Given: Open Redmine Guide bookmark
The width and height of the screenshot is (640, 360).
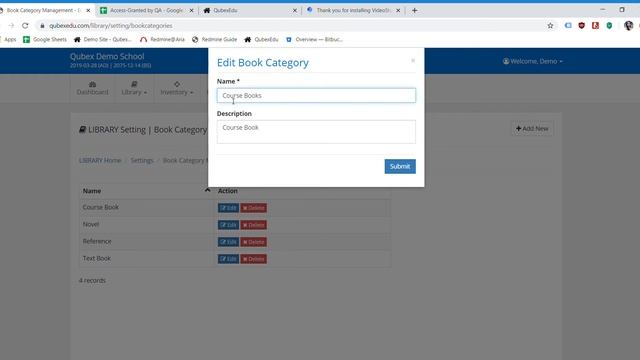Looking at the screenshot, I should coord(215,40).
